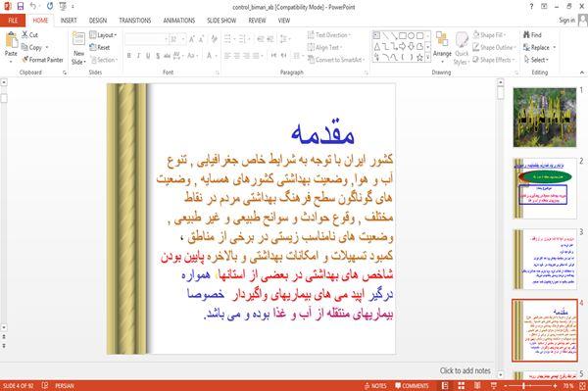The width and height of the screenshot is (588, 391).
Task: Click the Cut icon in Clipboard
Action: (x=29, y=35)
